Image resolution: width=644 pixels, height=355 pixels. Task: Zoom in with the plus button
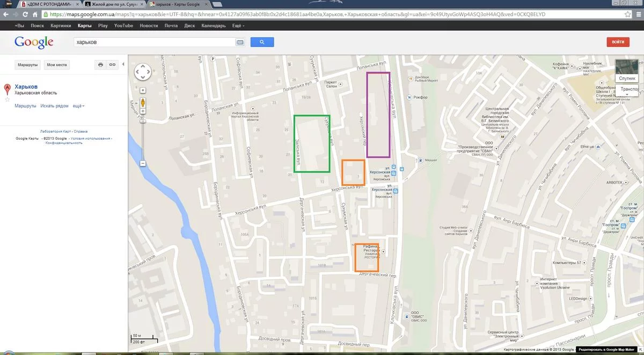point(143,111)
